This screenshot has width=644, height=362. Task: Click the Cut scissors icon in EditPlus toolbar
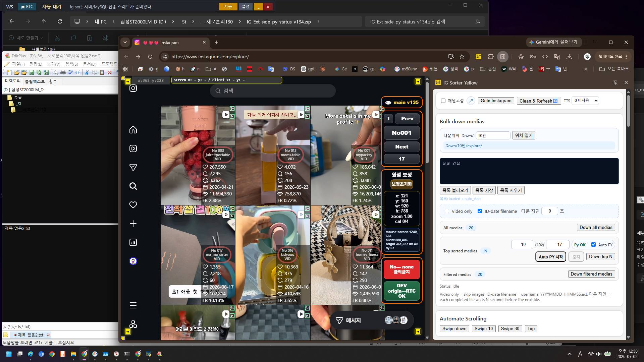click(87, 72)
